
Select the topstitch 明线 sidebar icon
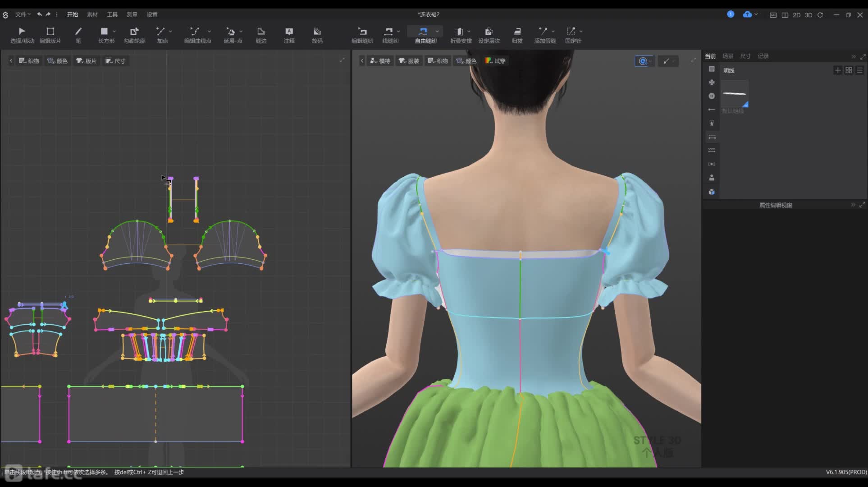[x=712, y=137]
